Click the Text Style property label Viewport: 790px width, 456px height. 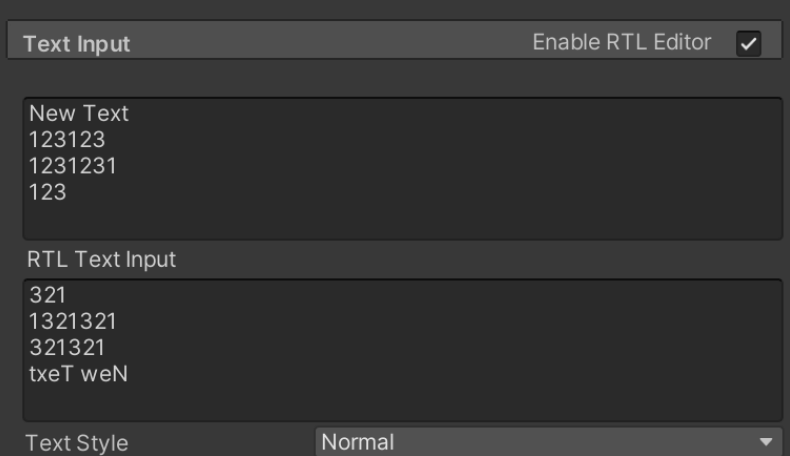point(77,443)
